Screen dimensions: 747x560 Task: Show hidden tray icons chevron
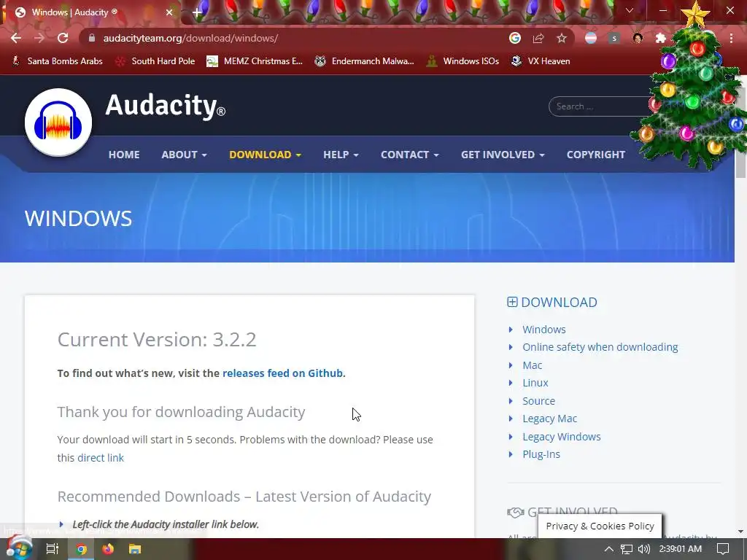click(609, 549)
